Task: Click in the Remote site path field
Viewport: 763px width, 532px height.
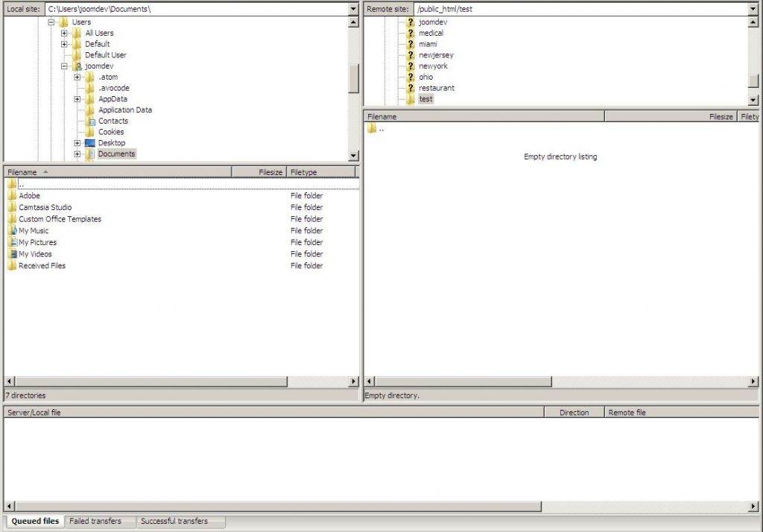Action: click(574, 9)
